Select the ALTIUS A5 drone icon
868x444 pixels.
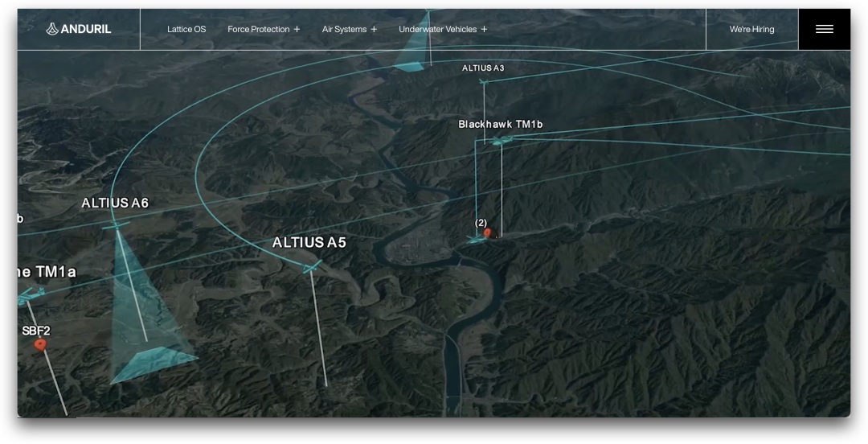click(312, 266)
